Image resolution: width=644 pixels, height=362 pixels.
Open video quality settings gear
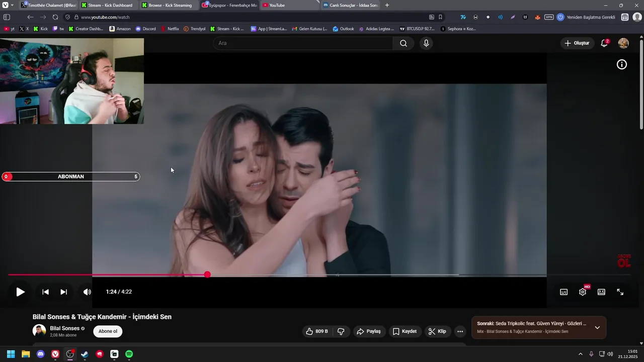tap(583, 292)
